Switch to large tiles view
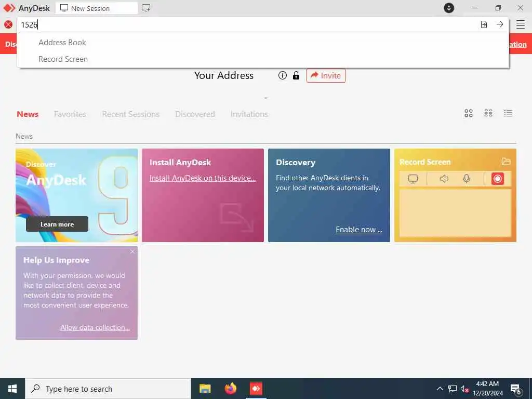The height and width of the screenshot is (399, 532). [469, 113]
